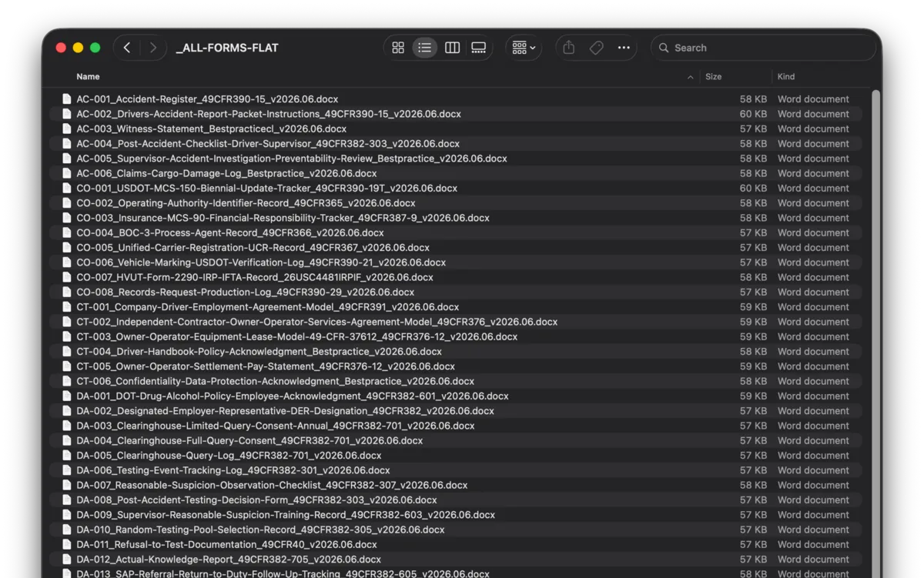Select DA-001_DOT-Drug-Alcohol-Policy file name
The height and width of the screenshot is (578, 924).
pyautogui.click(x=293, y=396)
